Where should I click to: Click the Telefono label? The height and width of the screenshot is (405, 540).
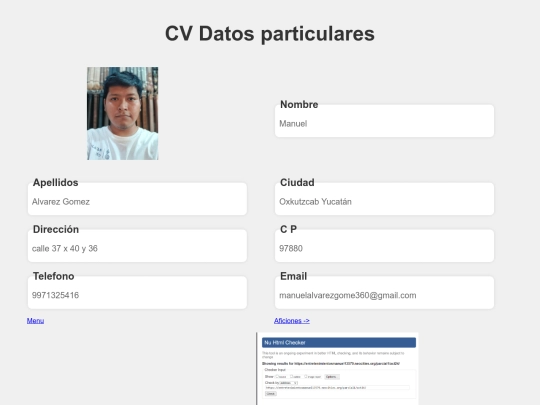(53, 276)
